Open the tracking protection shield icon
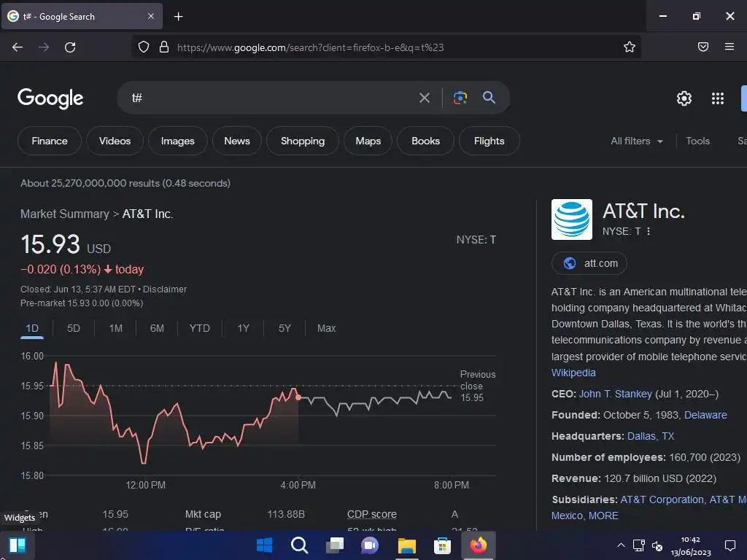Viewport: 747px width, 560px height. [x=144, y=47]
